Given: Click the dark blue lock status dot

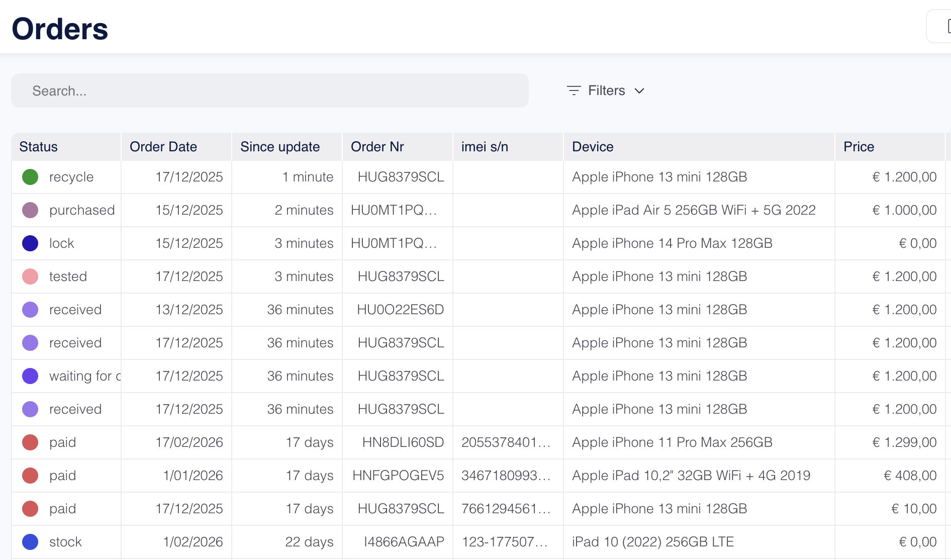Looking at the screenshot, I should pos(30,243).
